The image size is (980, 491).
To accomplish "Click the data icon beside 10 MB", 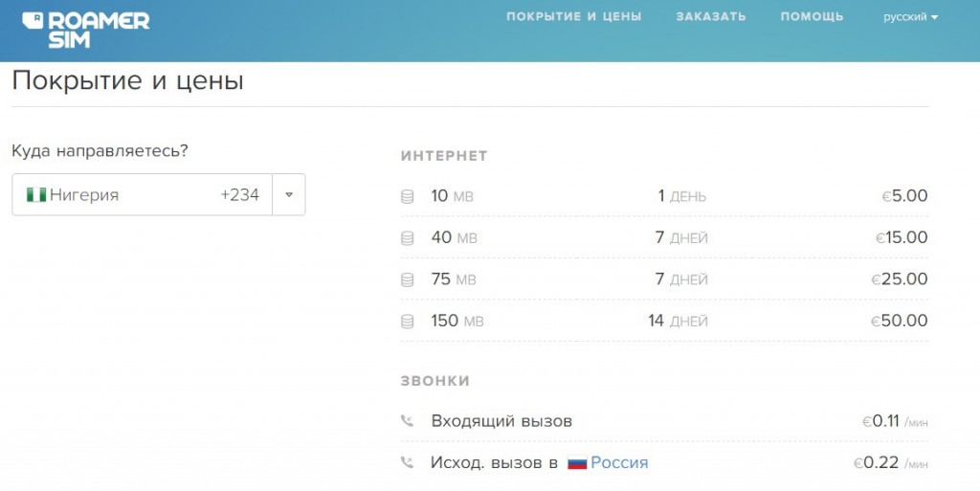I will pyautogui.click(x=408, y=196).
